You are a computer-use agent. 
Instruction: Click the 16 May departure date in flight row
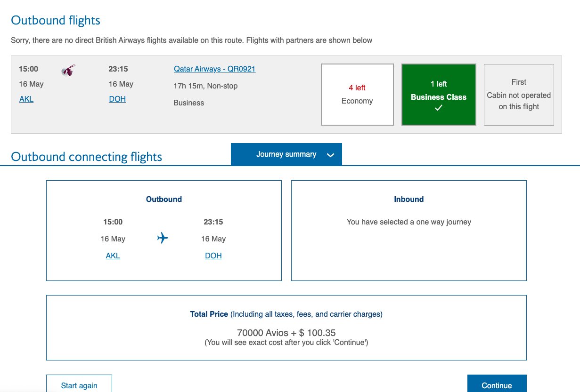(31, 84)
